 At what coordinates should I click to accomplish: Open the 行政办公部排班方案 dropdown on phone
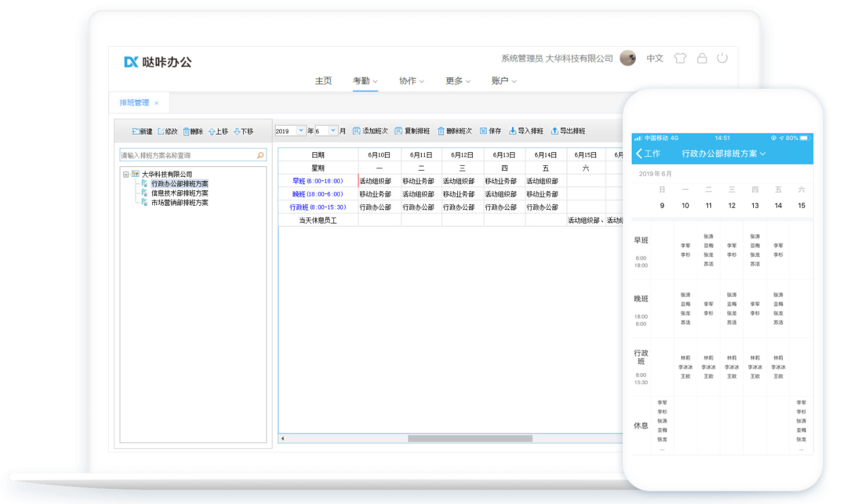[724, 153]
